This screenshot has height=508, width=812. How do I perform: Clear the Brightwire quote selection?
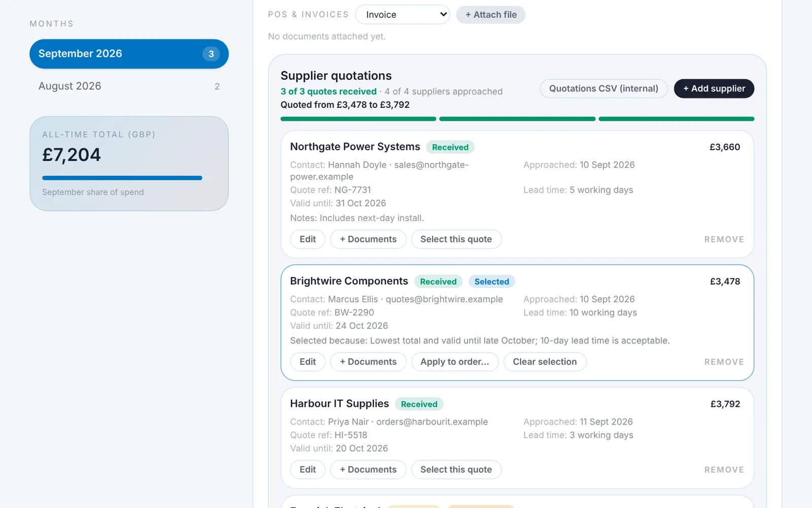(x=545, y=362)
